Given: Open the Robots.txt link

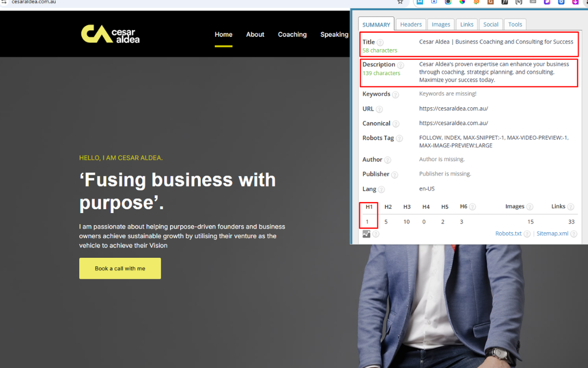Looking at the screenshot, I should [508, 233].
